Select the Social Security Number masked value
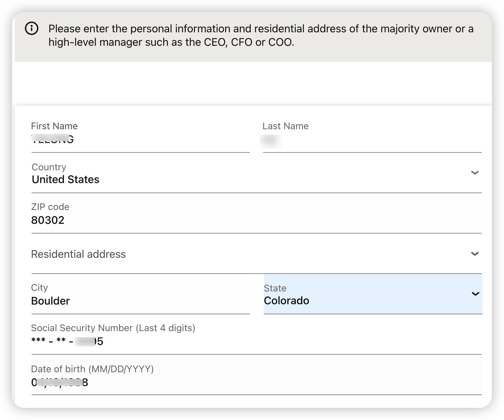The height and width of the screenshot is (420, 504). pyautogui.click(x=67, y=341)
